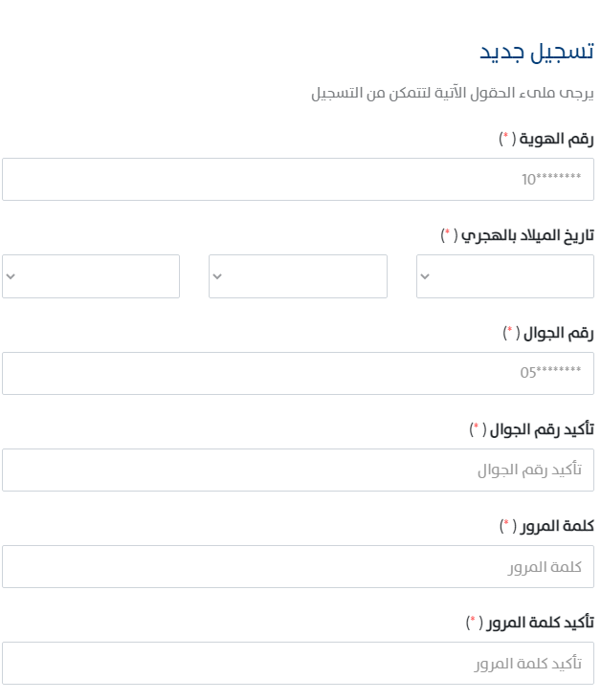Screen dimensions: 601x700
Task: Click into the كلمة المرور password field
Action: 298,566
